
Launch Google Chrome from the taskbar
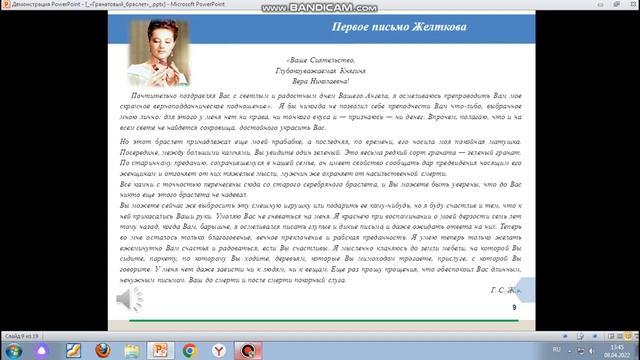(x=189, y=350)
